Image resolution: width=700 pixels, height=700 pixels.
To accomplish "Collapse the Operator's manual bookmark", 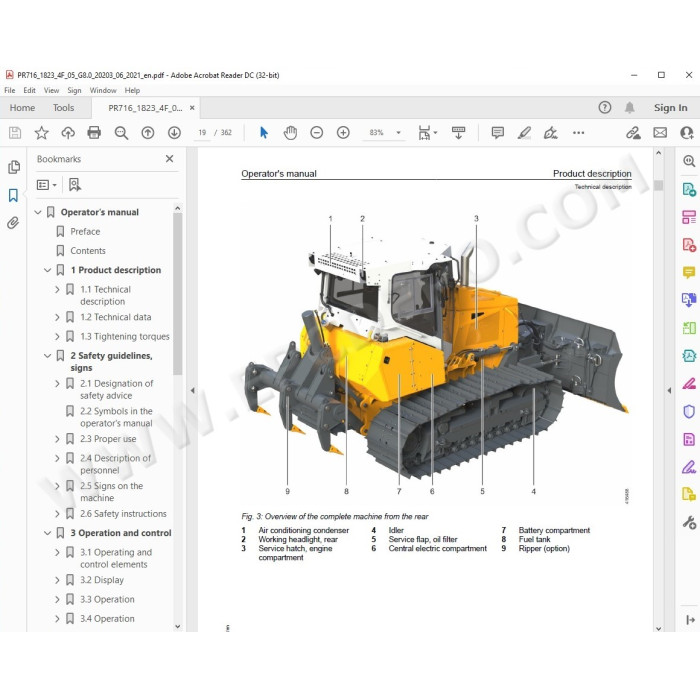I will pos(38,212).
